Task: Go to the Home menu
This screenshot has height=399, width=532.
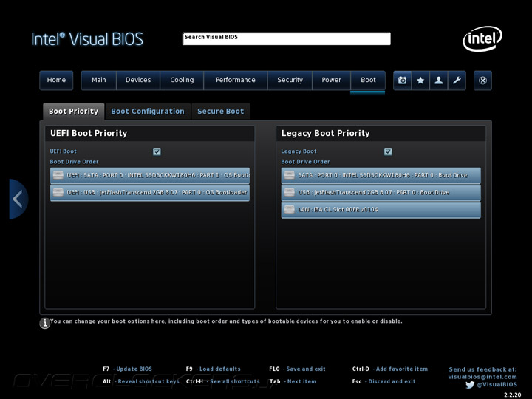Action: 56,81
